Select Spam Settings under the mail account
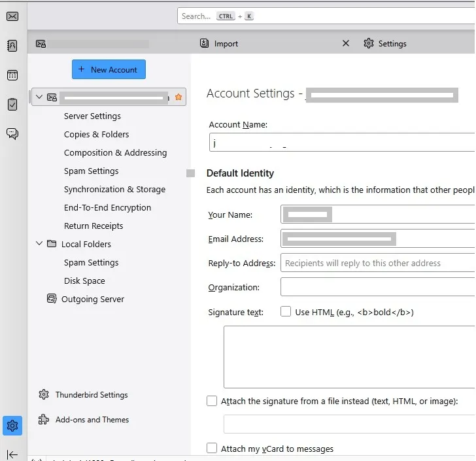The height and width of the screenshot is (461, 476). (x=91, y=171)
